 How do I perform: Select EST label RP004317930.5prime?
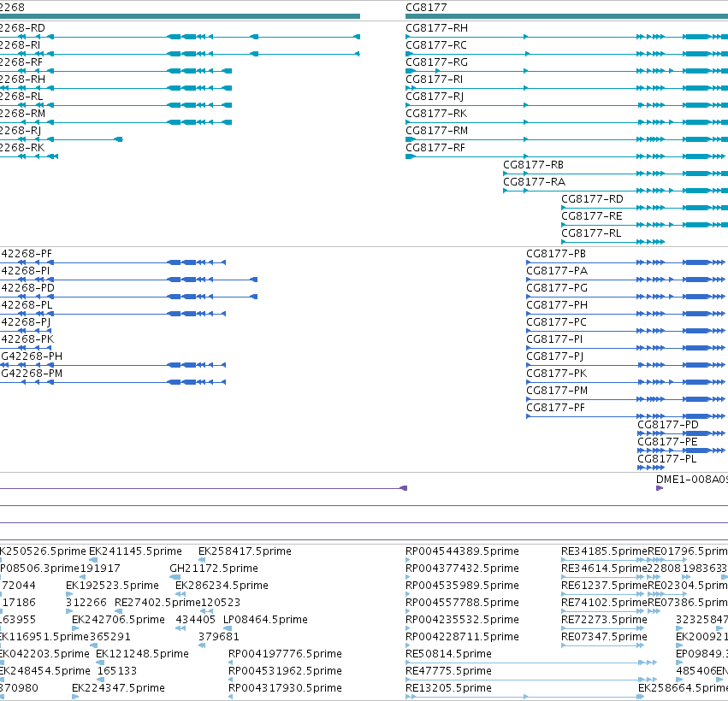click(285, 688)
